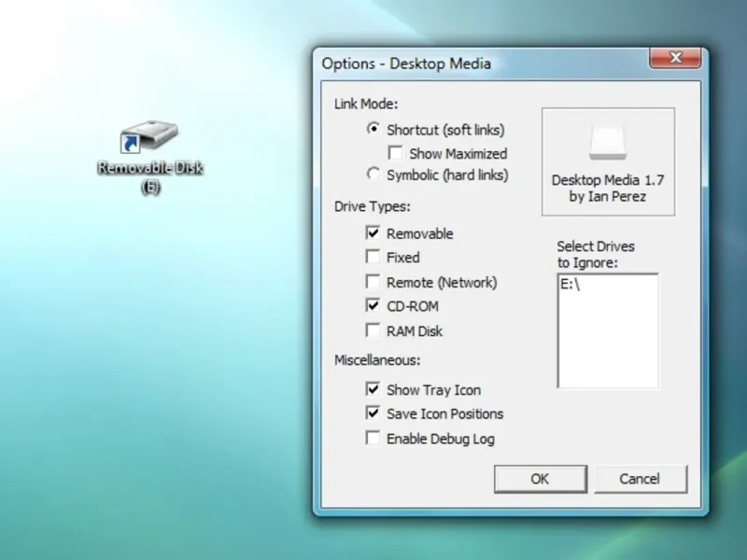Dismiss dialog with Cancel button
The image size is (747, 560).
pos(640,479)
